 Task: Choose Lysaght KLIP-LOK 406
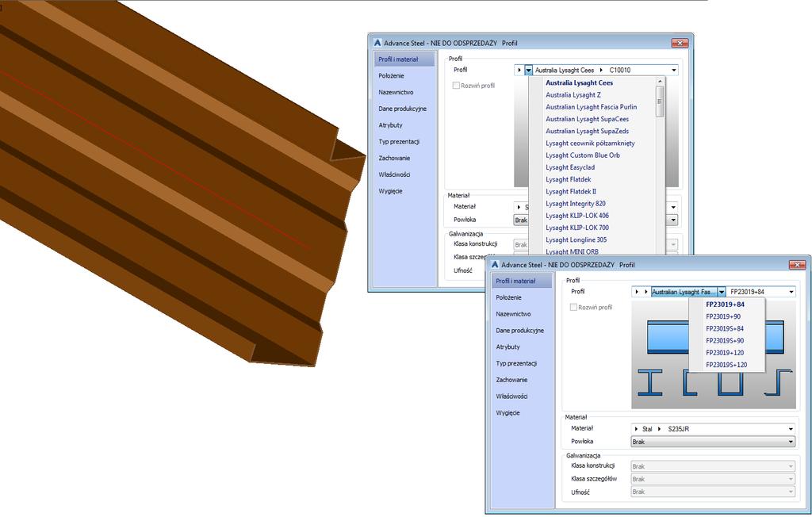577,216
